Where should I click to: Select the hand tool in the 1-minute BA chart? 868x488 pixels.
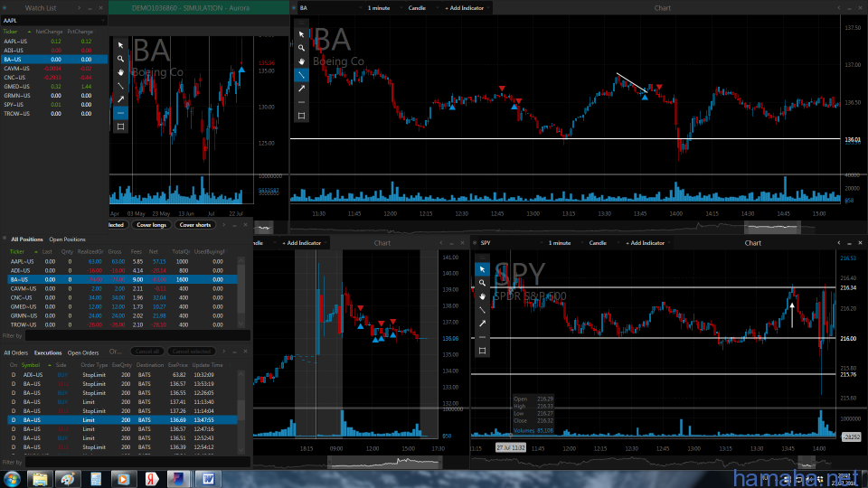pos(301,61)
